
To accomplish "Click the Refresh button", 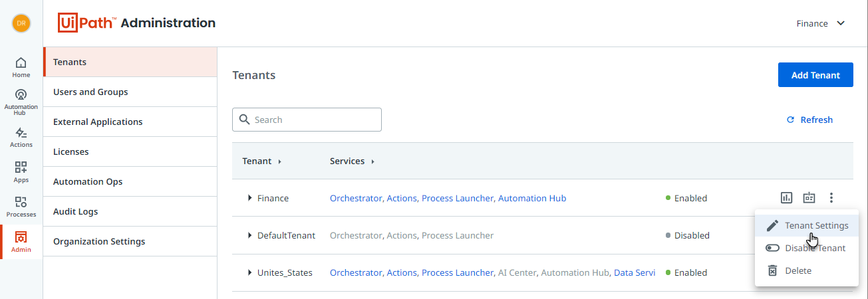I will pos(809,120).
